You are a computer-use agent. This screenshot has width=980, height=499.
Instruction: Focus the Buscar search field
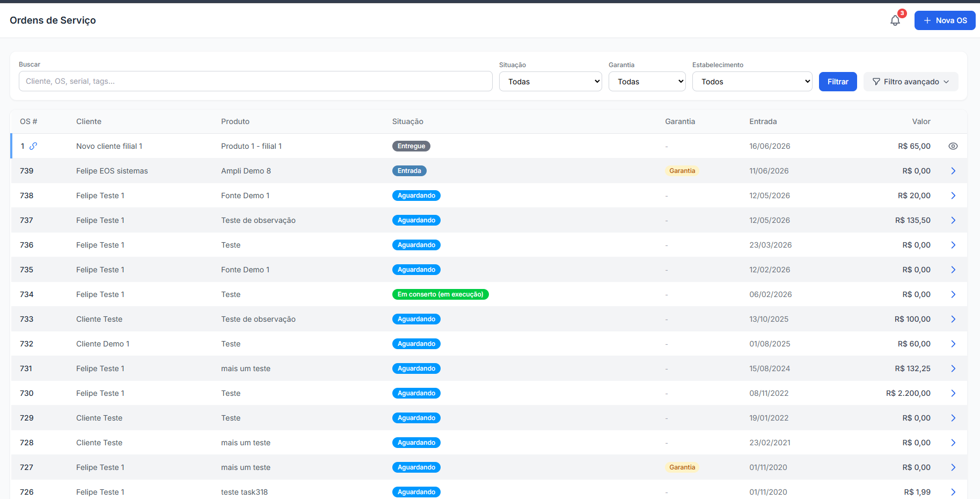click(x=255, y=81)
